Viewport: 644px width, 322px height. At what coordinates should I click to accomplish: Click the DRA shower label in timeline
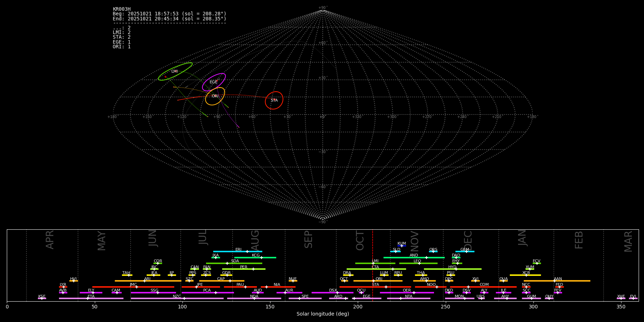[x=347, y=273]
